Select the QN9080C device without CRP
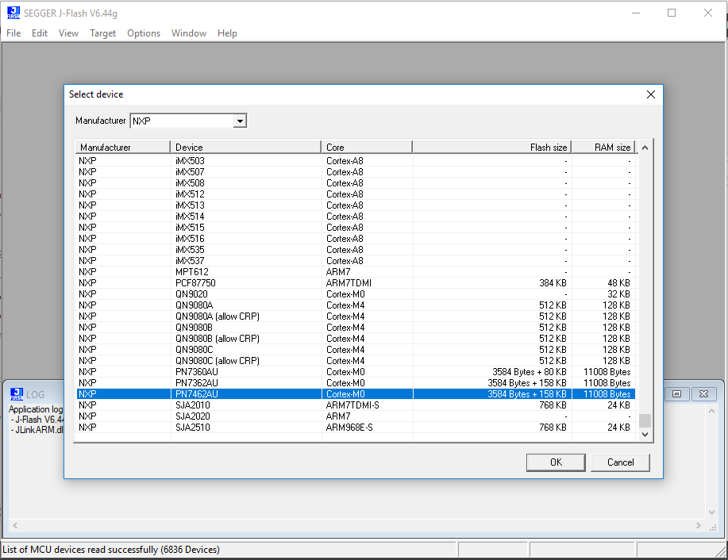The height and width of the screenshot is (560, 728). [356, 350]
